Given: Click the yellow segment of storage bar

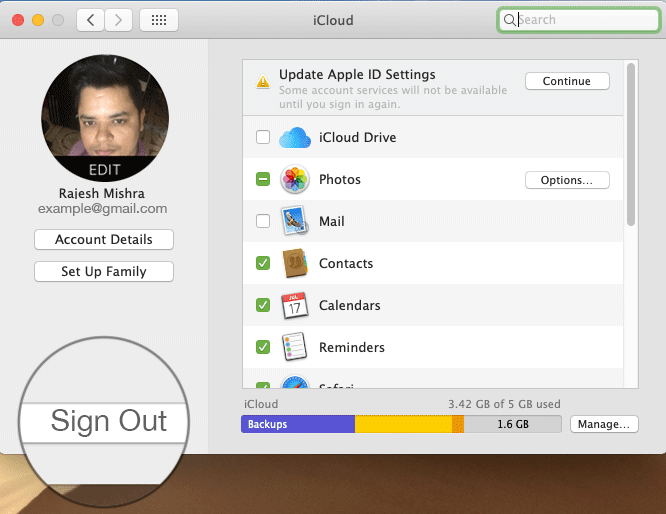Looking at the screenshot, I should 404,424.
